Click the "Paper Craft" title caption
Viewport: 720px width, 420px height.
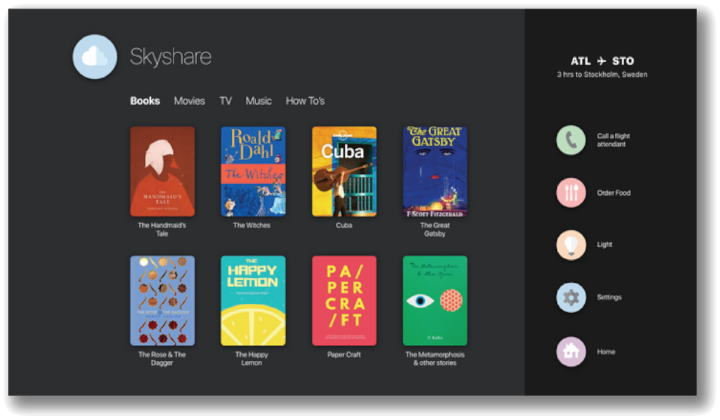[344, 354]
